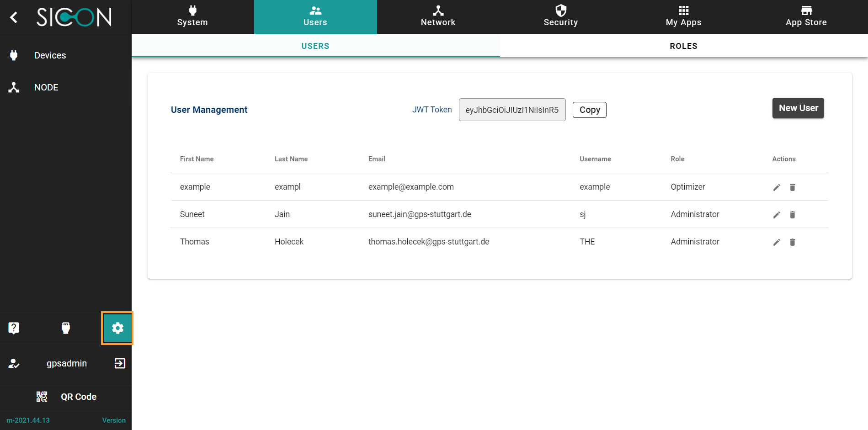Click the back arrow beside the SICON logo

pyautogui.click(x=14, y=17)
